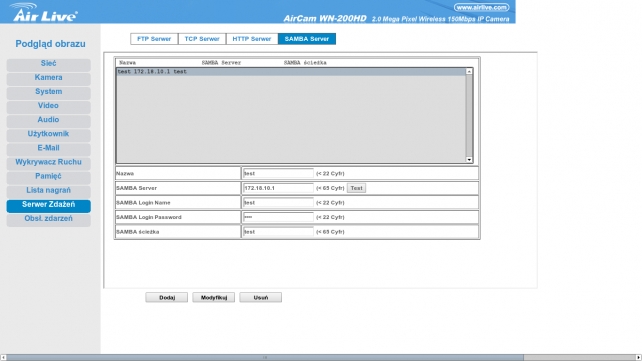Click the list scrollbar down arrow
642x361 pixels.
469,160
